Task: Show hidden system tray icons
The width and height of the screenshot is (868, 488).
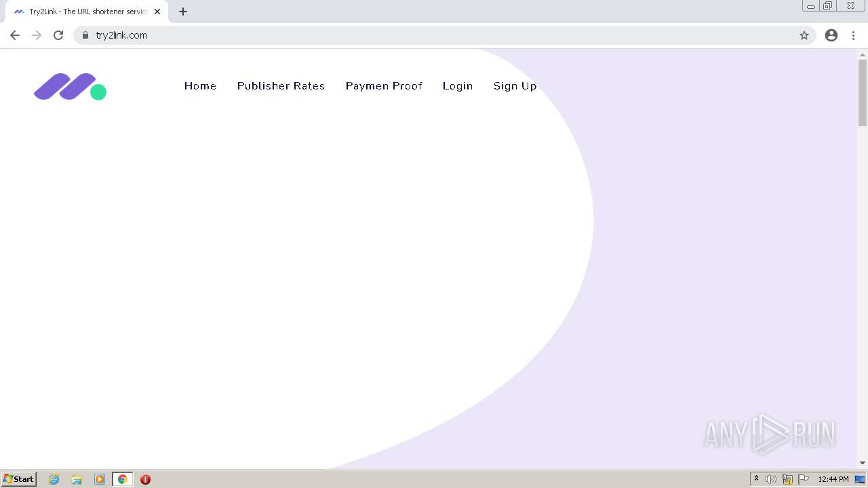Action: [756, 479]
